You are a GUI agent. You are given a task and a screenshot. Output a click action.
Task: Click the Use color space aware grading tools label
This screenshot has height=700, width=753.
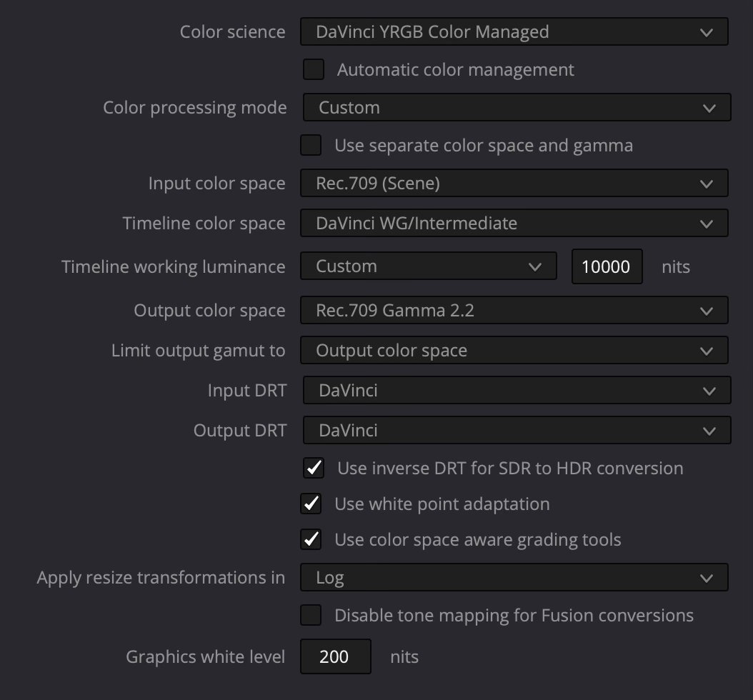click(x=478, y=540)
